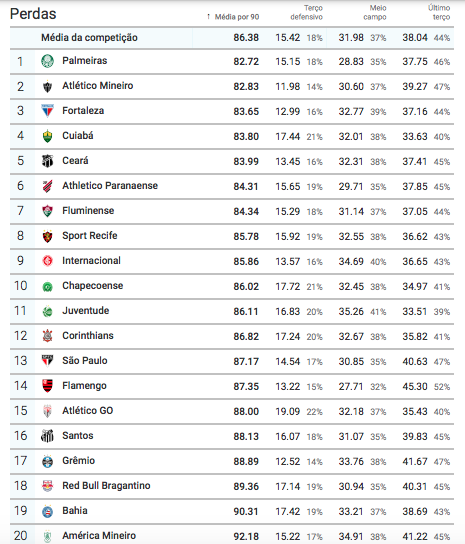Open the Athletico Paranaense team link
The image size is (465, 544).
[x=110, y=186]
